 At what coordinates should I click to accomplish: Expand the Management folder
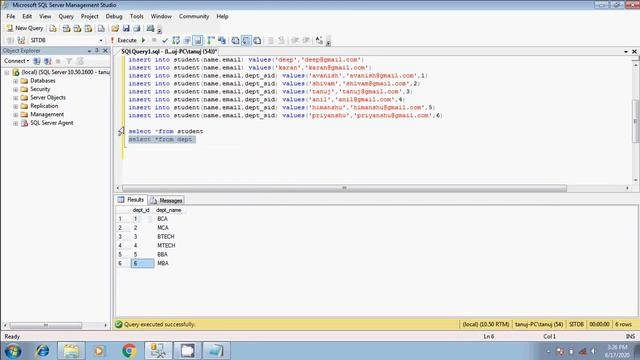click(16, 115)
